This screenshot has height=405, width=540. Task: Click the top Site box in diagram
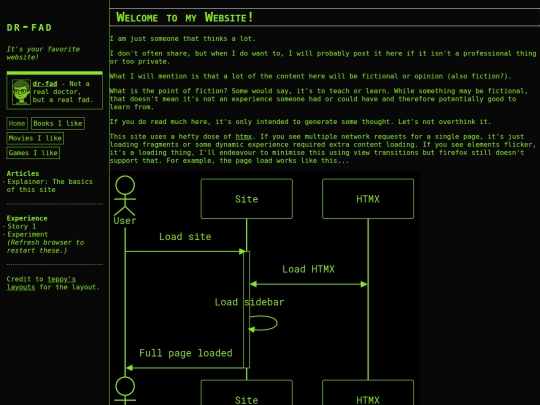[247, 199]
